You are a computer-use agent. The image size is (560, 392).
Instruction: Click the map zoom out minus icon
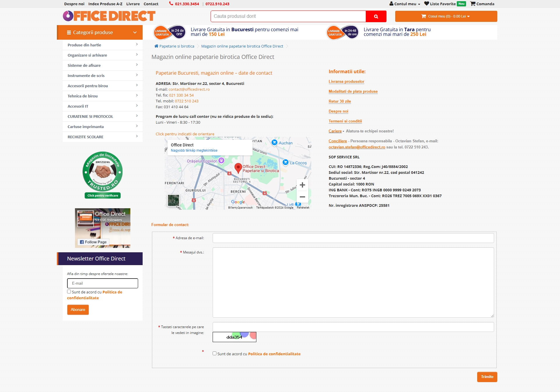pyautogui.click(x=302, y=197)
